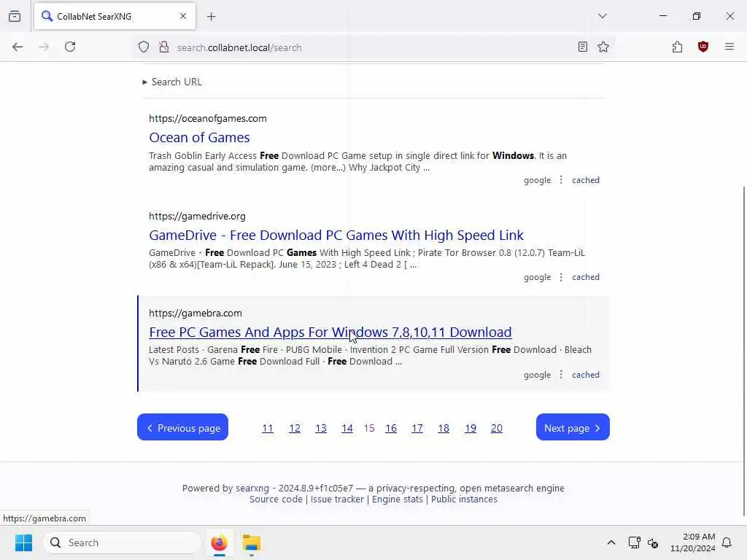Open the gamedrive.org URL text

pyautogui.click(x=197, y=216)
